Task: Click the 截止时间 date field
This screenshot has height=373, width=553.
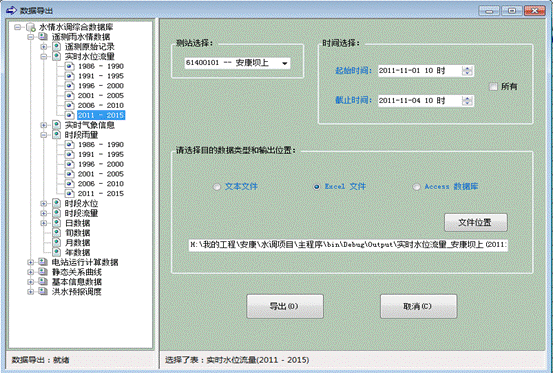Action: pos(426,101)
